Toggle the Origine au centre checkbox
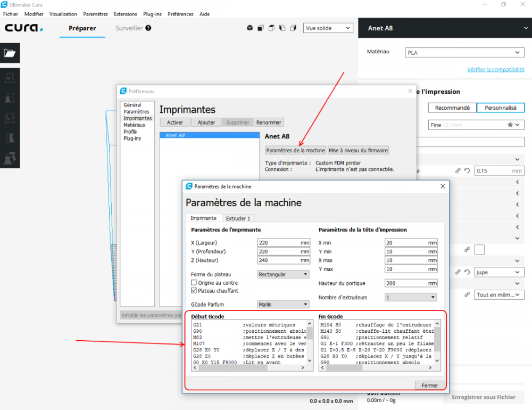Image resolution: width=532 pixels, height=410 pixels. 194,283
